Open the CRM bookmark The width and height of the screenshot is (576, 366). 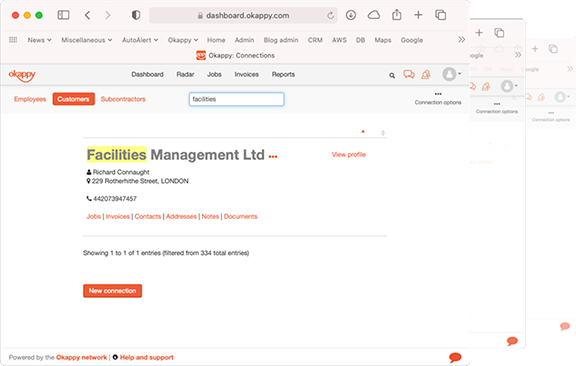point(315,40)
